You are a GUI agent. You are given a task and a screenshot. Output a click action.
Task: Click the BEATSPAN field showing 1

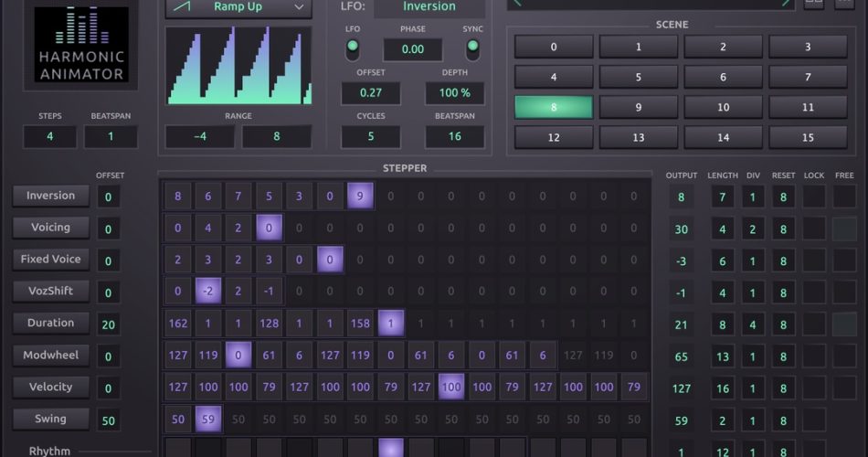tap(111, 136)
